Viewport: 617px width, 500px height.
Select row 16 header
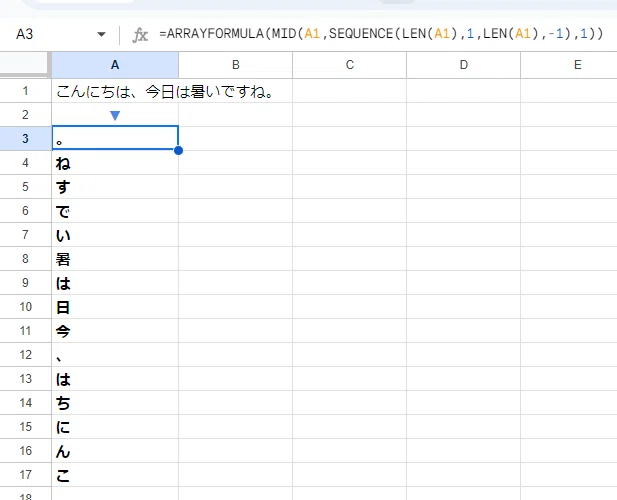point(26,450)
